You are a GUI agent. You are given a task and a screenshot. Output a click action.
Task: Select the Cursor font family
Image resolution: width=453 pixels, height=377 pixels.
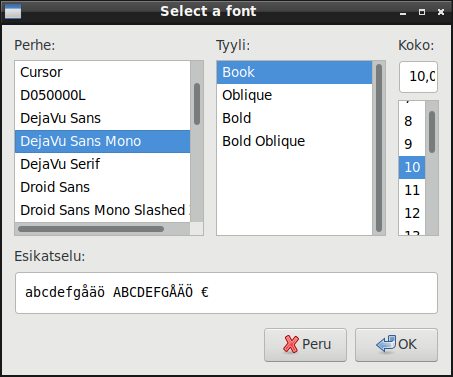pos(102,72)
